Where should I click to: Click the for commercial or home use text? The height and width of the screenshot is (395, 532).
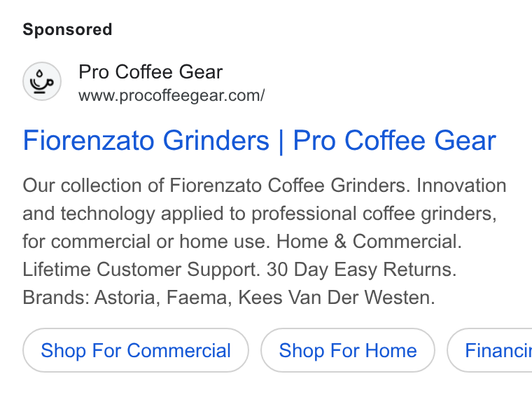coord(146,242)
